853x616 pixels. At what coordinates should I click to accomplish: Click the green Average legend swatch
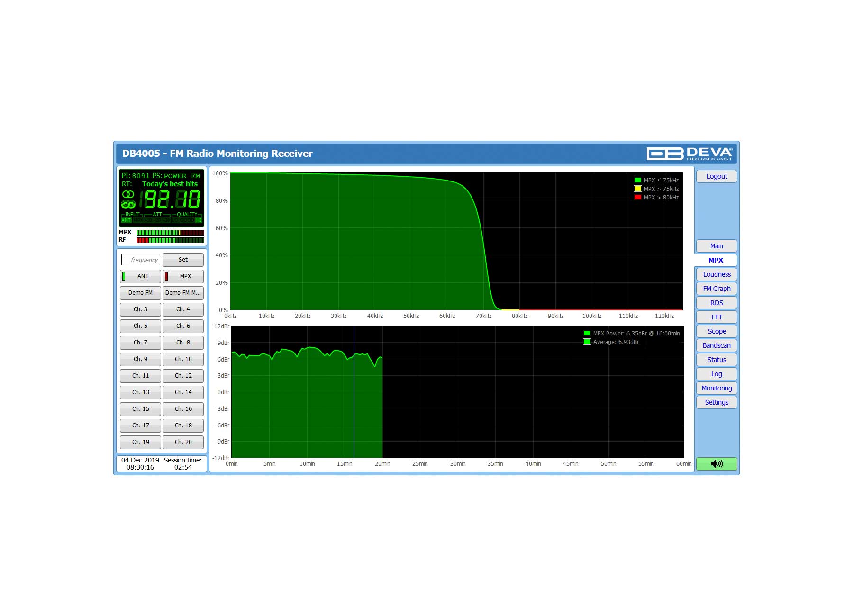[587, 342]
